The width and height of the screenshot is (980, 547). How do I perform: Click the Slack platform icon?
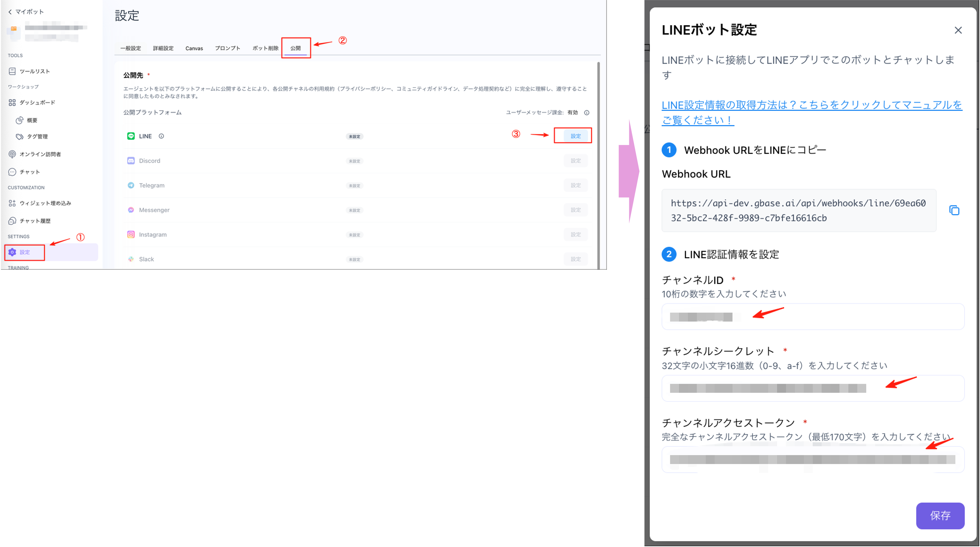coord(131,259)
